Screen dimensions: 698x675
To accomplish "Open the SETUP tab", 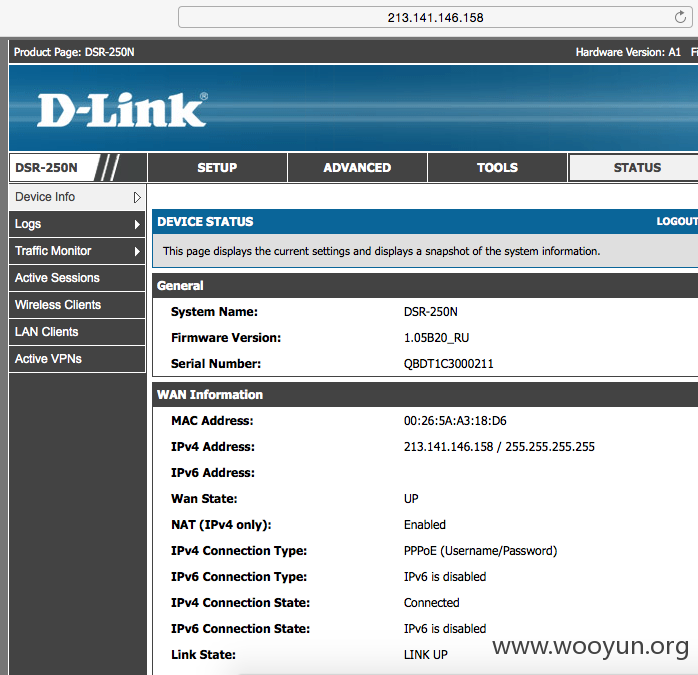I will 217,167.
